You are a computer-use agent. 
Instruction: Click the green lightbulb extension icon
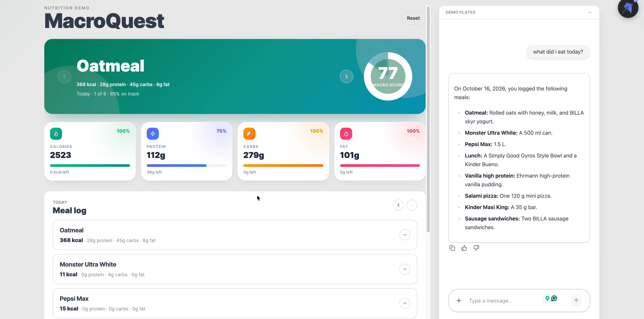click(x=547, y=298)
